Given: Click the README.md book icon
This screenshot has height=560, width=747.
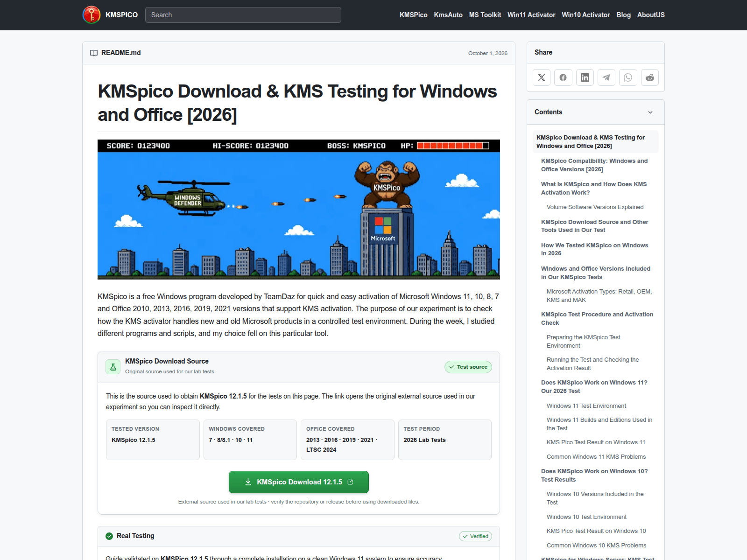Looking at the screenshot, I should click(x=94, y=53).
